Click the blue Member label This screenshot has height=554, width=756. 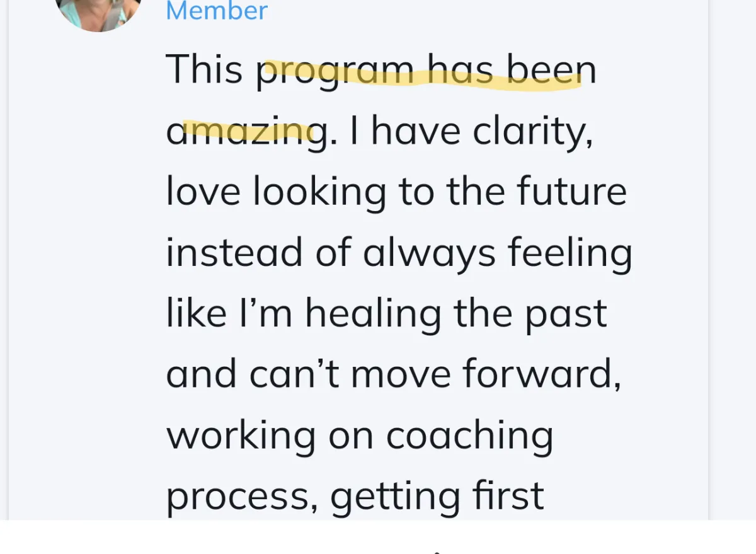tap(217, 11)
